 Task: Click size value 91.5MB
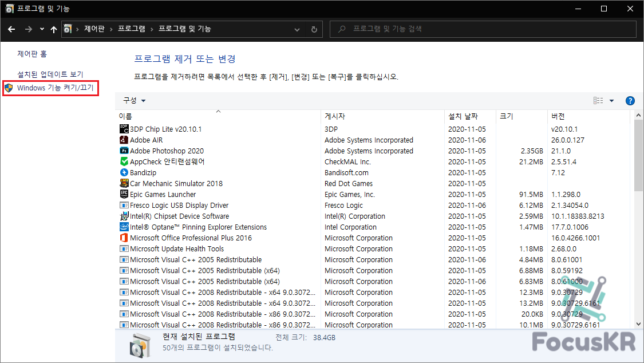coord(531,194)
